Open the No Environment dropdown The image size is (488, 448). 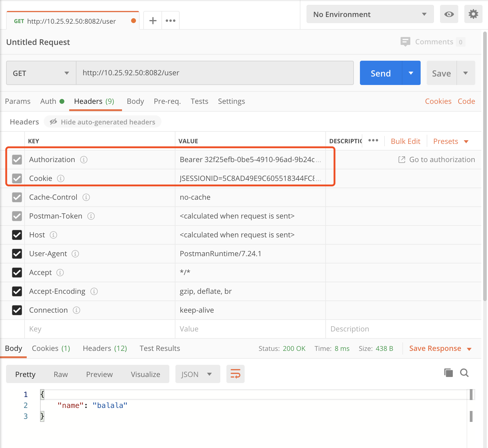pyautogui.click(x=370, y=14)
